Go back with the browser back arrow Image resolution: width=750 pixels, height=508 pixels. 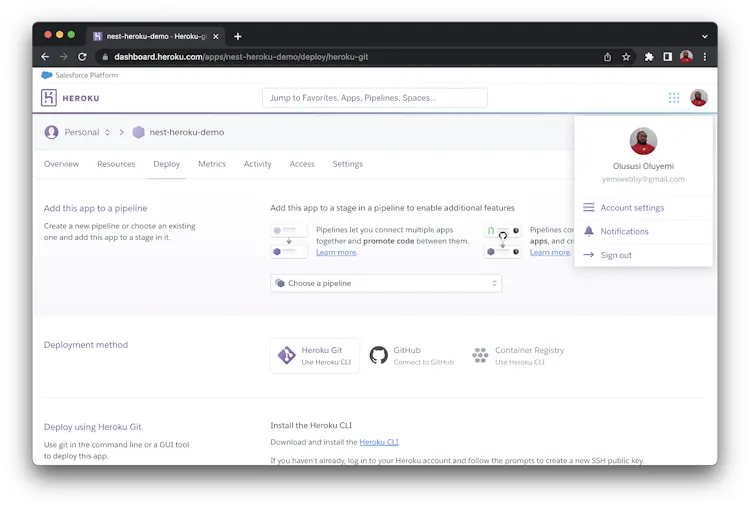pyautogui.click(x=45, y=57)
